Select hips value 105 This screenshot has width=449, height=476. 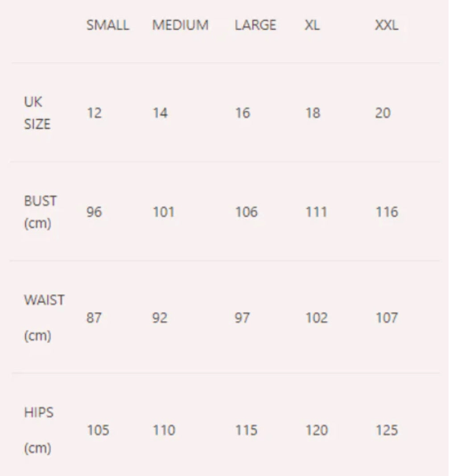98,430
